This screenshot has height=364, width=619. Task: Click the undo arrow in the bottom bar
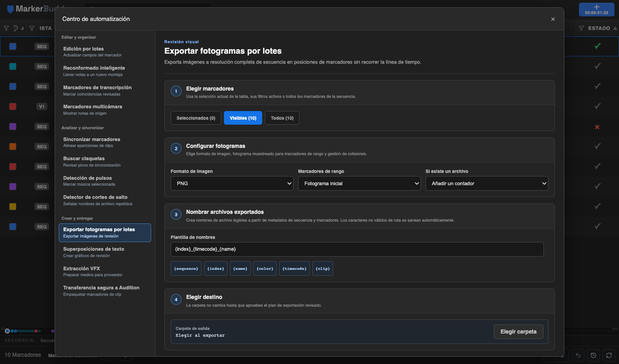(578, 355)
